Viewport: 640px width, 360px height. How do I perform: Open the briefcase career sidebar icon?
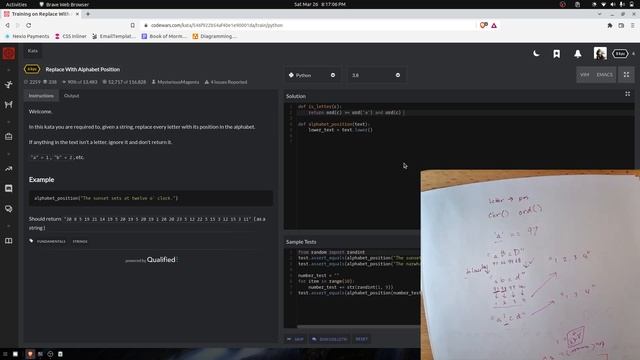click(9, 136)
